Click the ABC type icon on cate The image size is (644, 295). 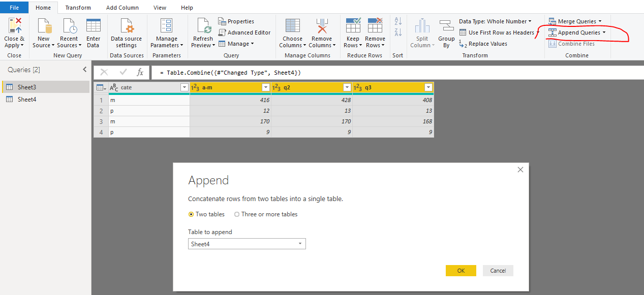(114, 87)
